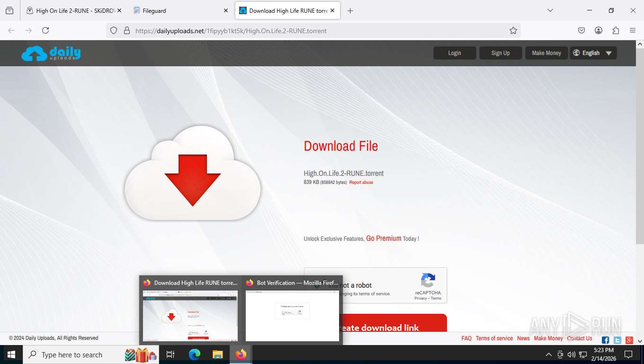Click the Make Money header button
The height and width of the screenshot is (364, 644).
[546, 53]
